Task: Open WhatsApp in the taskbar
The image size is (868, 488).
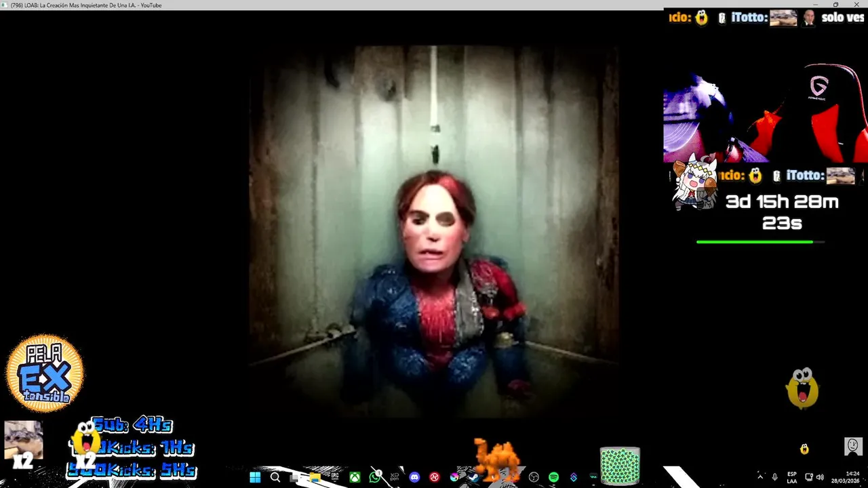Action: tap(375, 477)
